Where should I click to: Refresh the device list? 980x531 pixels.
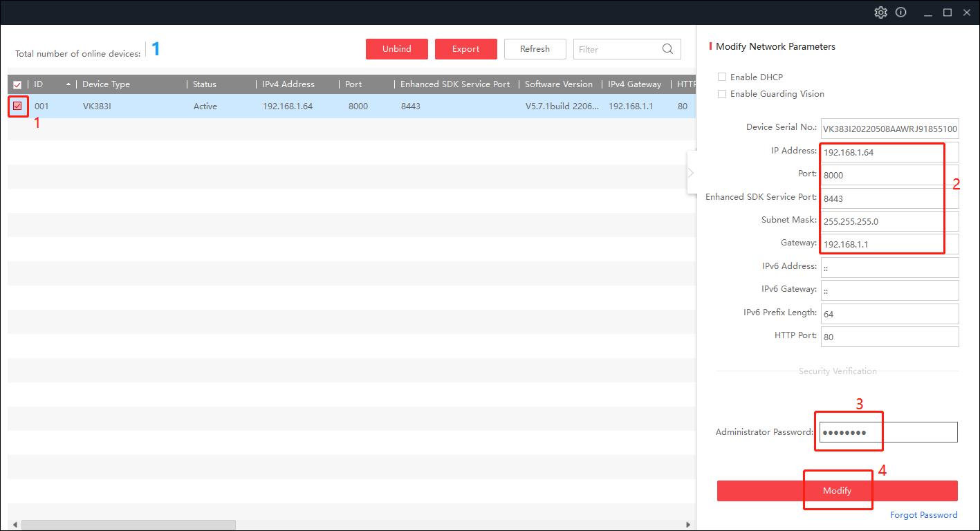click(x=535, y=49)
